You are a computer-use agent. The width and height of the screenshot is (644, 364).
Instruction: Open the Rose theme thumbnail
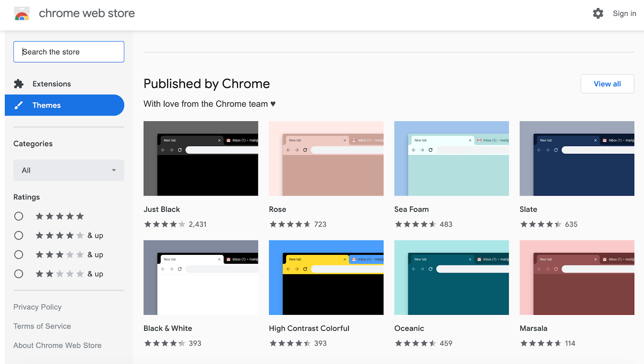coord(326,159)
